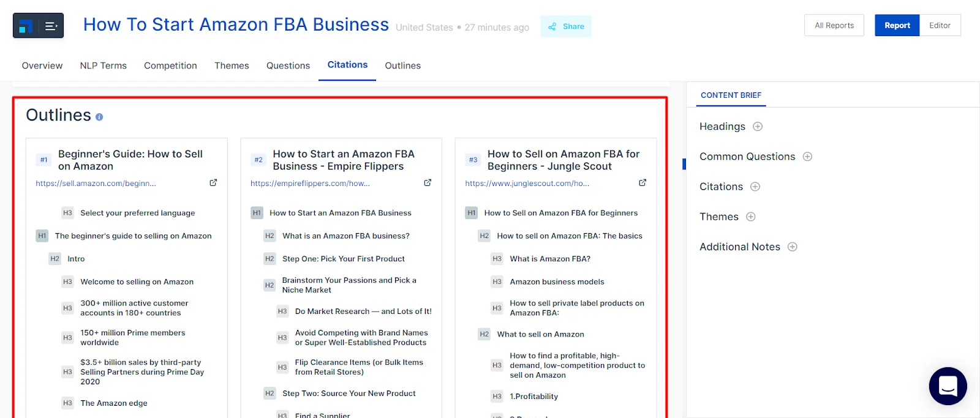Click 'Select your preferred language' heading
The width and height of the screenshot is (980, 418).
click(138, 213)
